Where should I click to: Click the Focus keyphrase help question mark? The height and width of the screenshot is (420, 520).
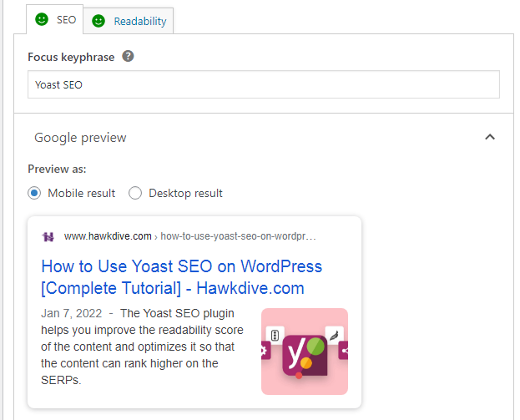pos(129,57)
